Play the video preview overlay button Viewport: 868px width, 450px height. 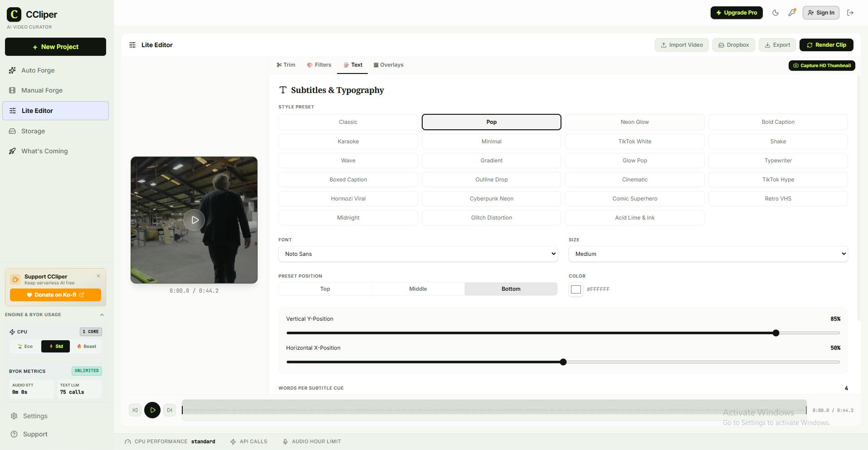coord(194,220)
